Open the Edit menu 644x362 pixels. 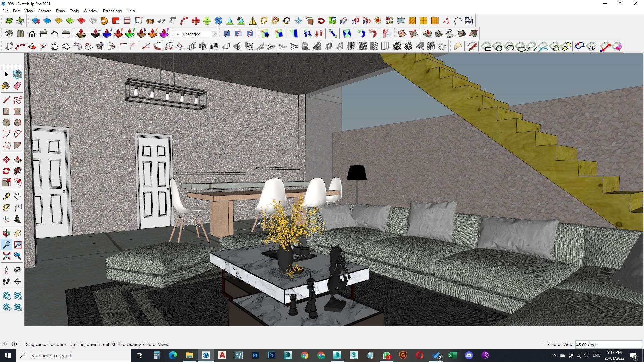(x=16, y=11)
